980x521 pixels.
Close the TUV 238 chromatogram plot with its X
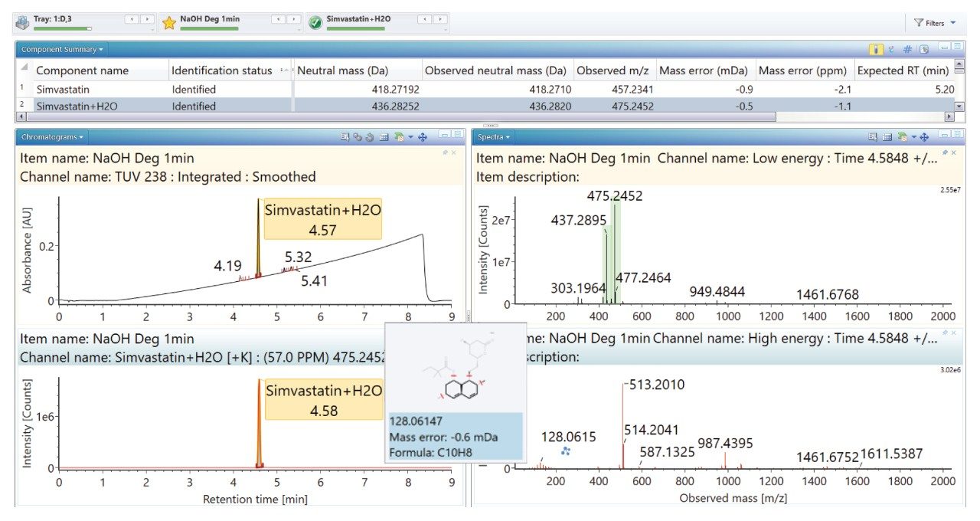point(453,152)
